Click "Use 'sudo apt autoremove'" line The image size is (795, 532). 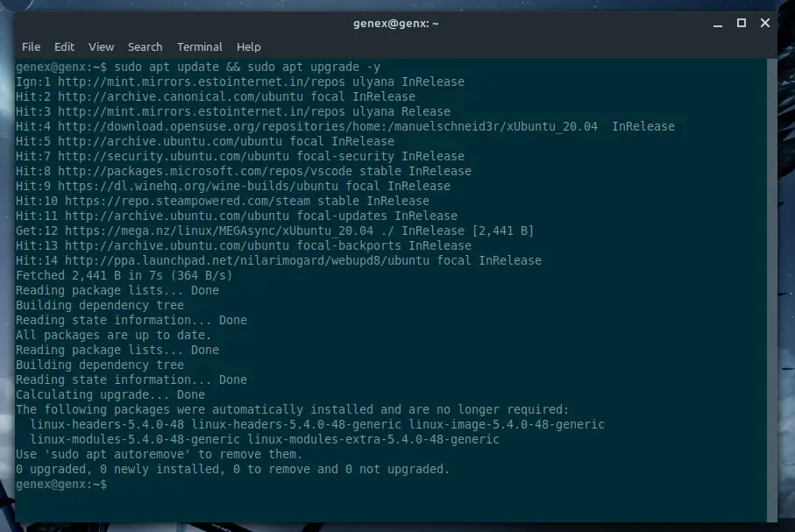(159, 454)
